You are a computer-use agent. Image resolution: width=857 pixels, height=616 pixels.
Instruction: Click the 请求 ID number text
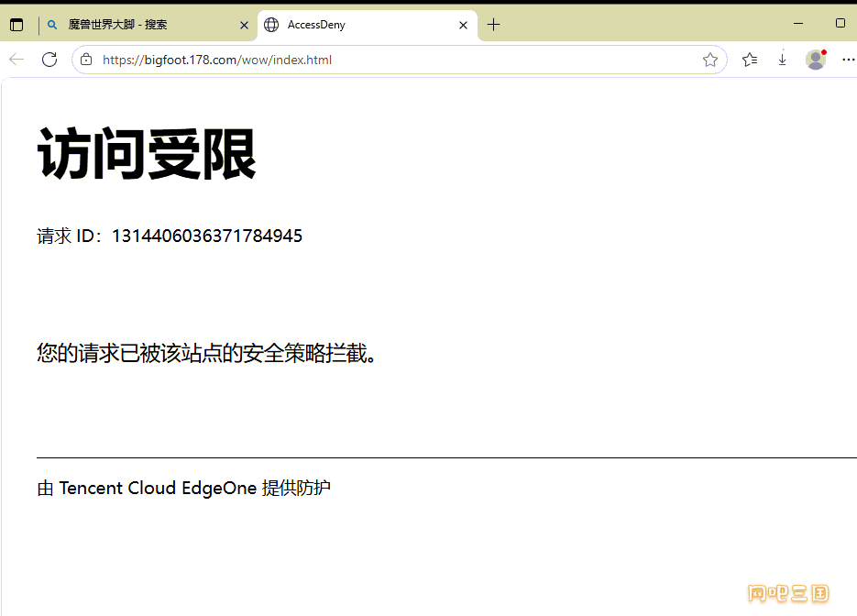coord(206,236)
